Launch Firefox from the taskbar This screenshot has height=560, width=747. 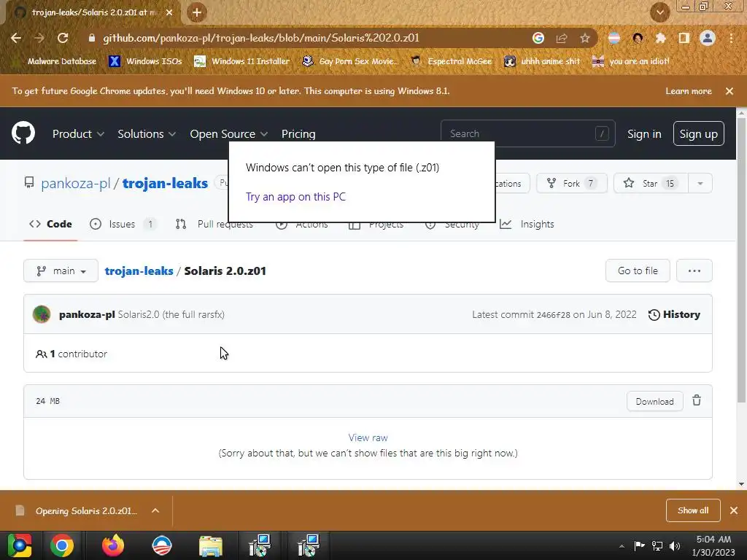tap(113, 545)
